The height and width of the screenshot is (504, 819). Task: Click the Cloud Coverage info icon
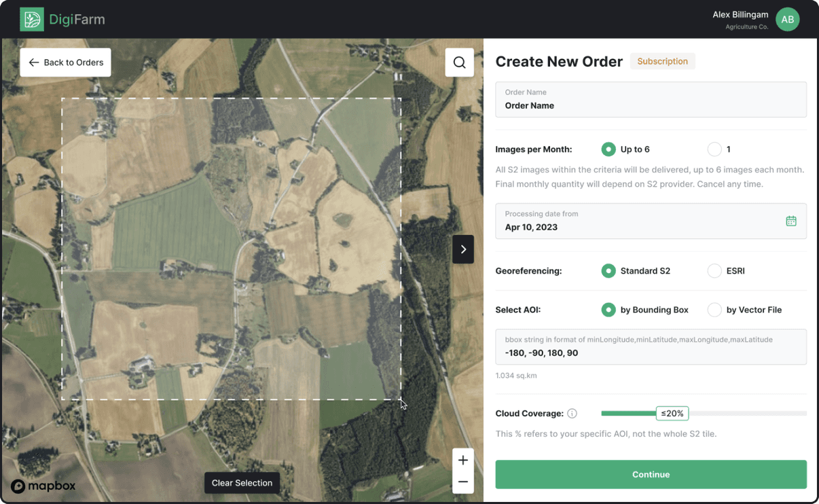572,413
